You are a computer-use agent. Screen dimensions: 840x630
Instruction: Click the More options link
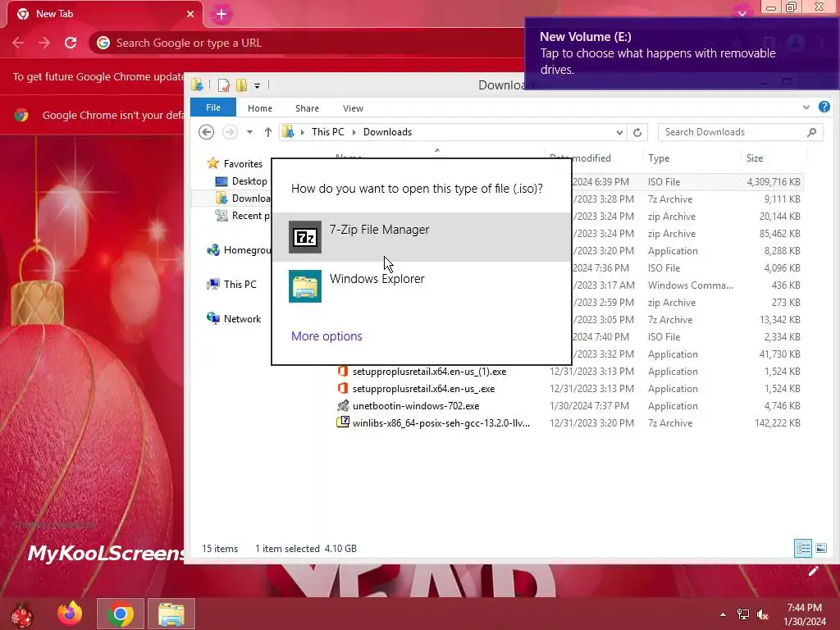(x=326, y=336)
